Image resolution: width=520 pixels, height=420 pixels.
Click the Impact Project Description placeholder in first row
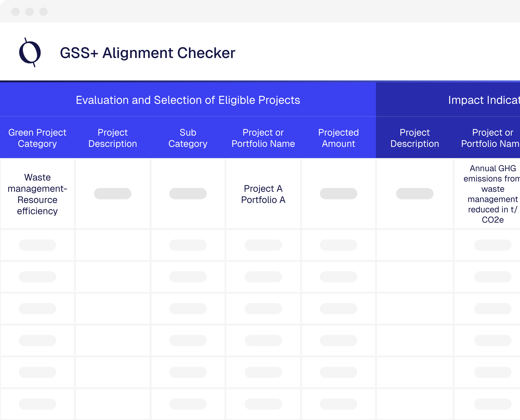[414, 194]
